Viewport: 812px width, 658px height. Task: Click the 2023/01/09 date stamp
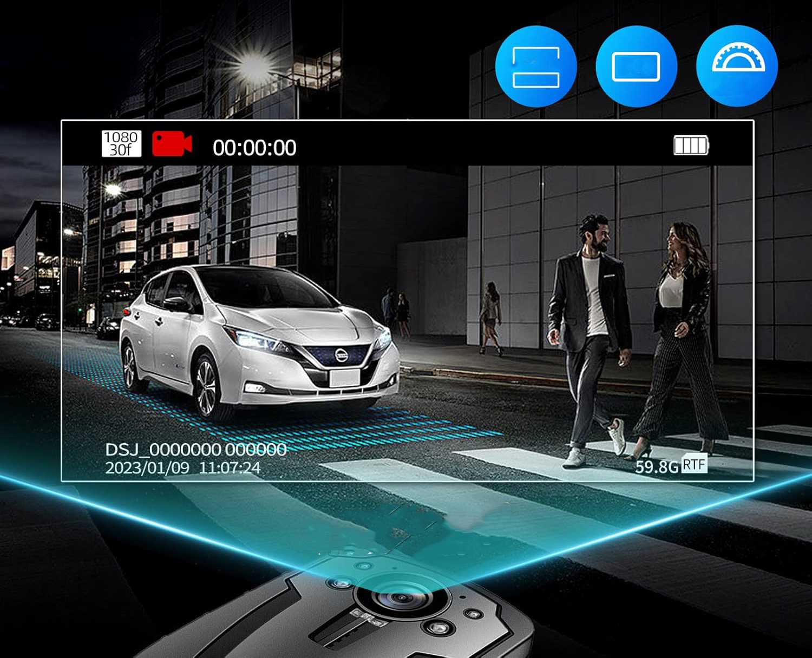click(x=147, y=468)
